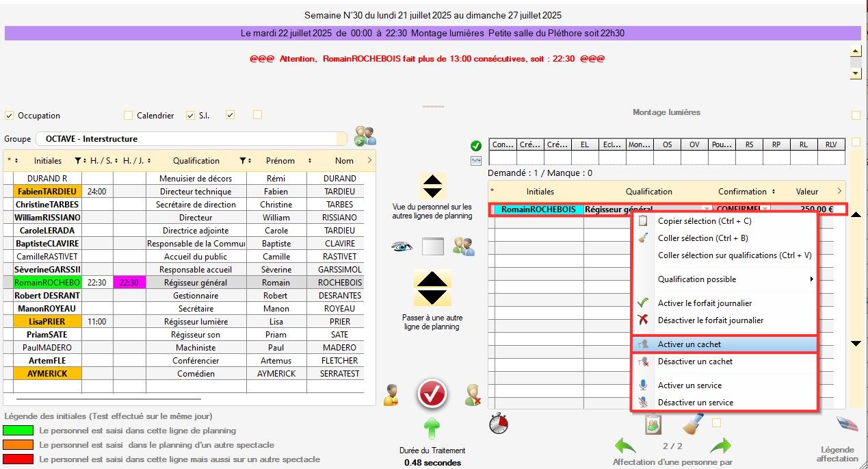The height and width of the screenshot is (469, 868).
Task: Click the remove person icon with red cross
Action: pos(473,395)
